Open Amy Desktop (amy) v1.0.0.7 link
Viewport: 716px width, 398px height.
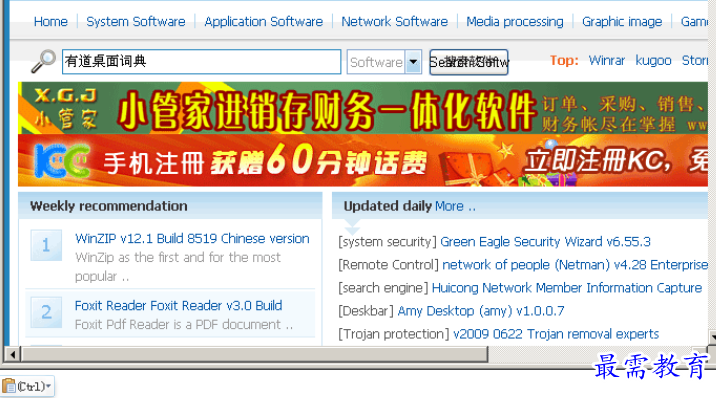point(481,311)
